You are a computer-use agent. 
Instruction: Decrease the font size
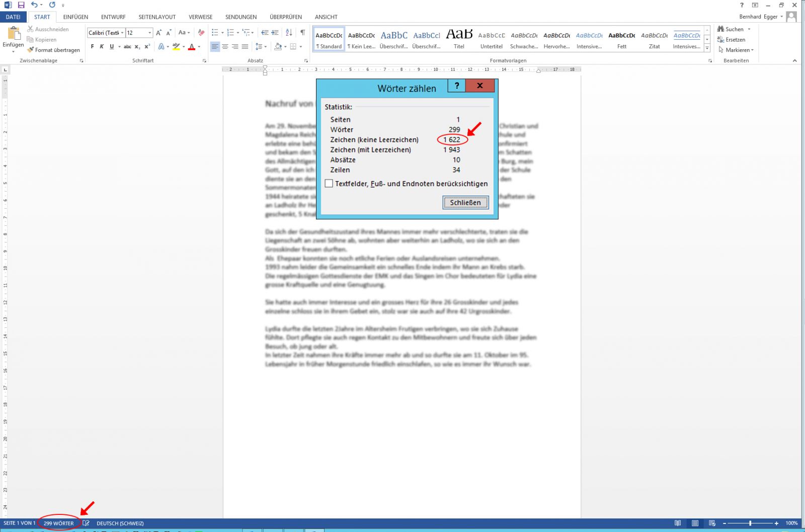click(169, 33)
